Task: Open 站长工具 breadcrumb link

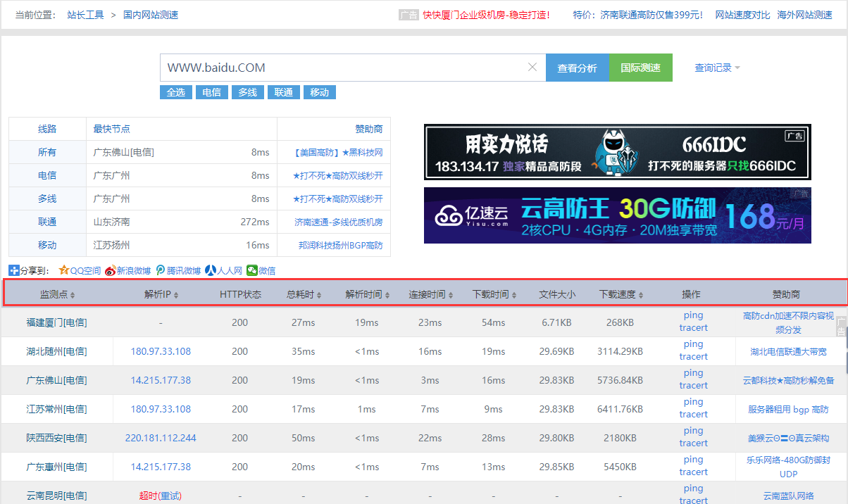Action: coord(85,15)
